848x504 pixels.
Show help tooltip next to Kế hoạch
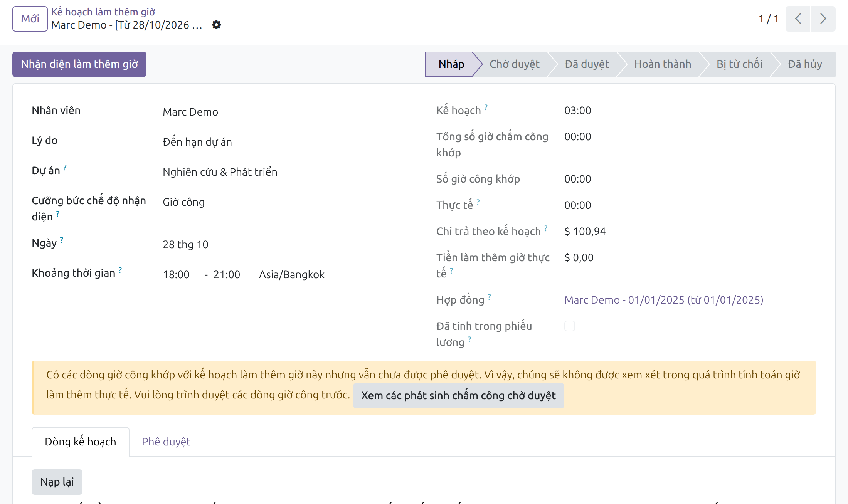pyautogui.click(x=486, y=107)
